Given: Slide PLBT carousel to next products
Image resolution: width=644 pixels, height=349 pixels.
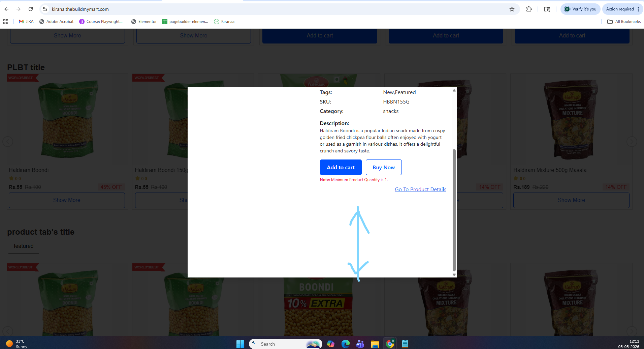Looking at the screenshot, I should (x=632, y=142).
